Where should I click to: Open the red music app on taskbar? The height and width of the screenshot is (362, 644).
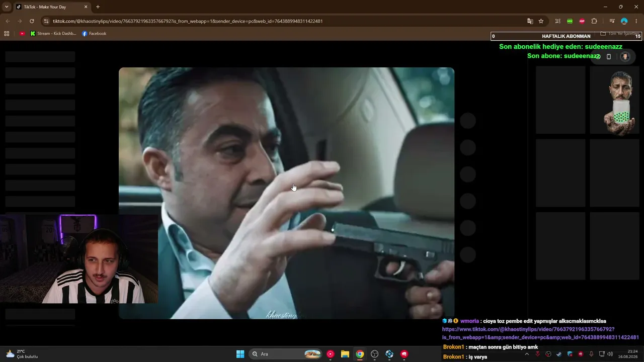tap(330, 354)
